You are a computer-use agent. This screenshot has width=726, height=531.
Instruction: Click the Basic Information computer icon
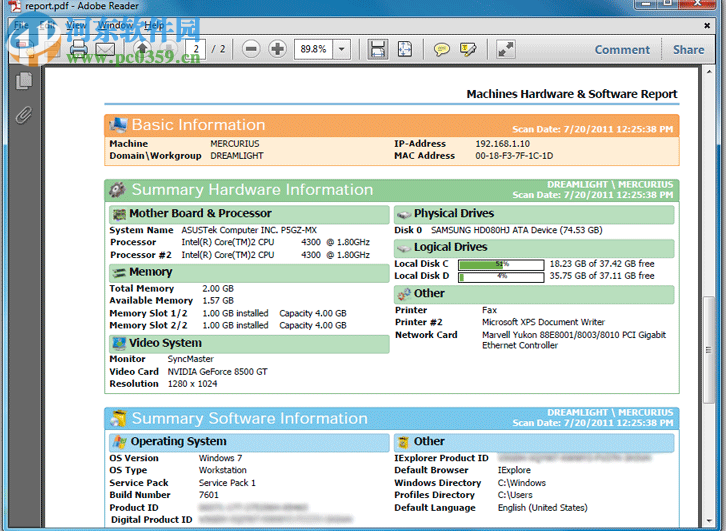tap(118, 125)
